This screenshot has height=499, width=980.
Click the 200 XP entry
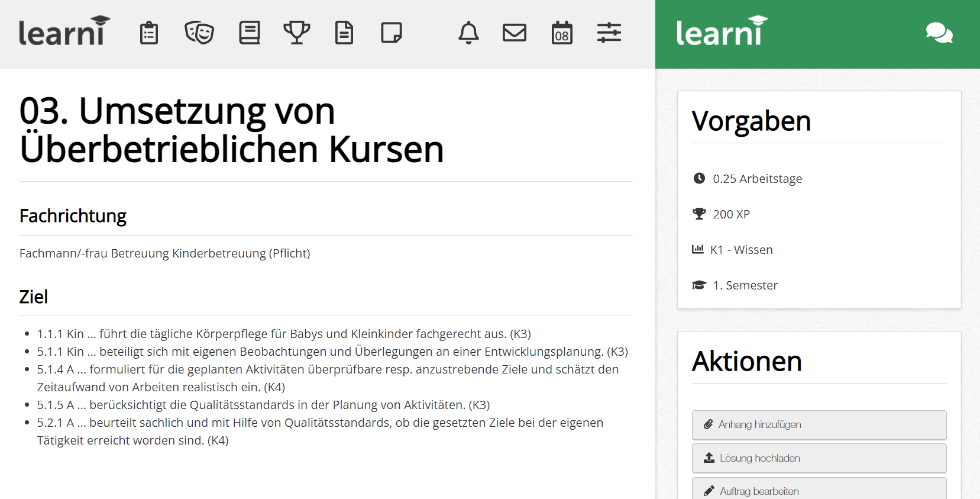click(x=731, y=214)
